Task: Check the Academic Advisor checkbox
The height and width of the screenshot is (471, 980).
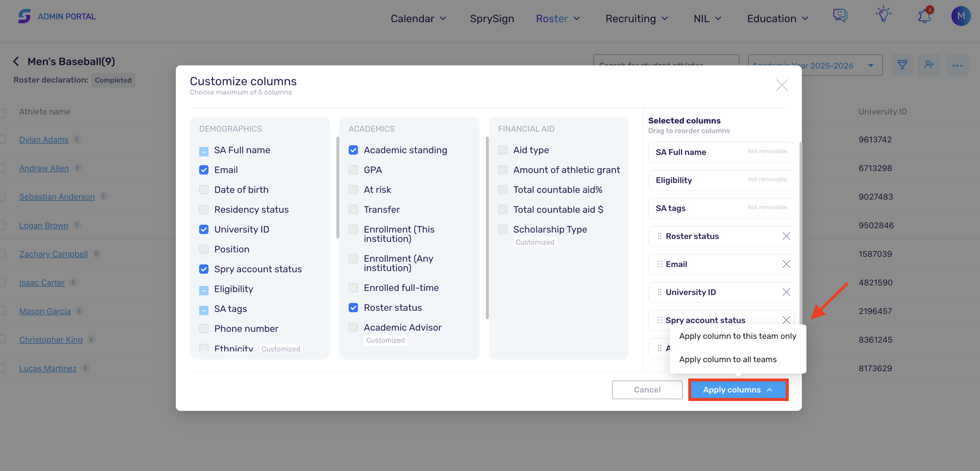Action: [x=353, y=327]
